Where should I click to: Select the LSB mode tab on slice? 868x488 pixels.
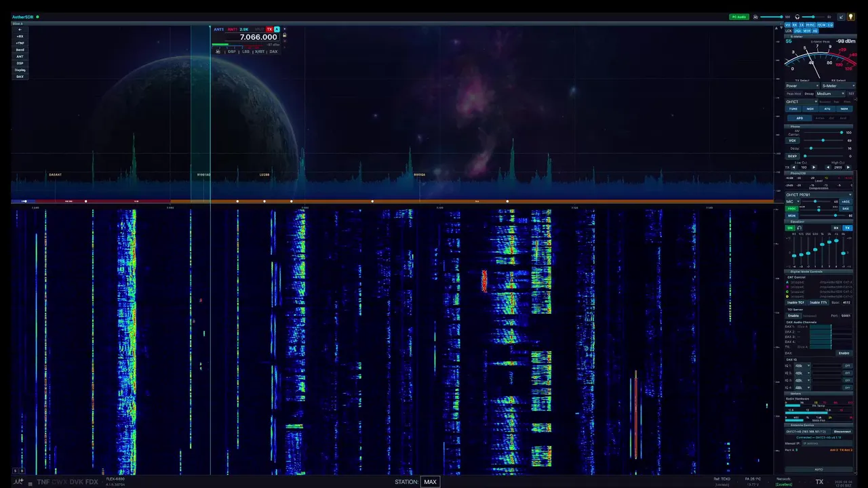246,52
